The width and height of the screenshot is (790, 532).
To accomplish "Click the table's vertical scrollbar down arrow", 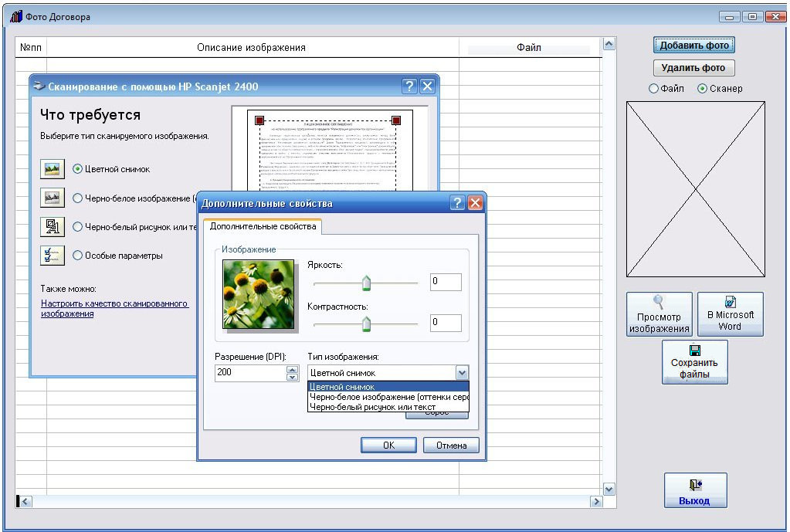I will 609,490.
